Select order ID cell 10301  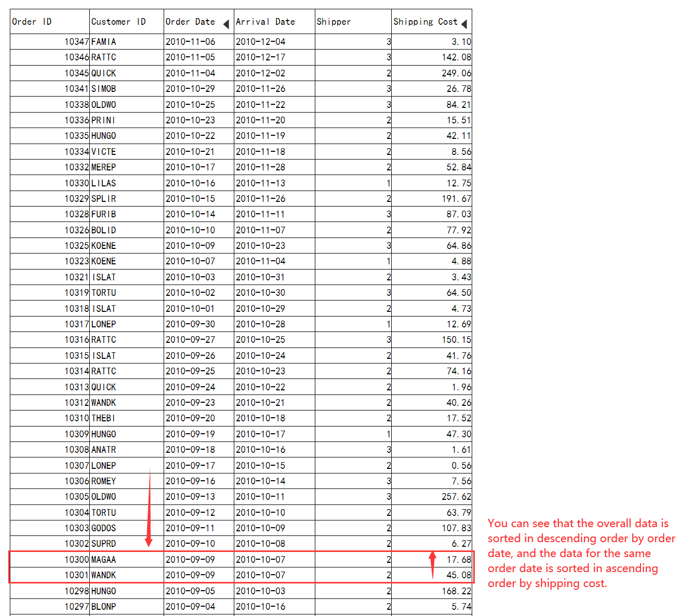pos(50,575)
